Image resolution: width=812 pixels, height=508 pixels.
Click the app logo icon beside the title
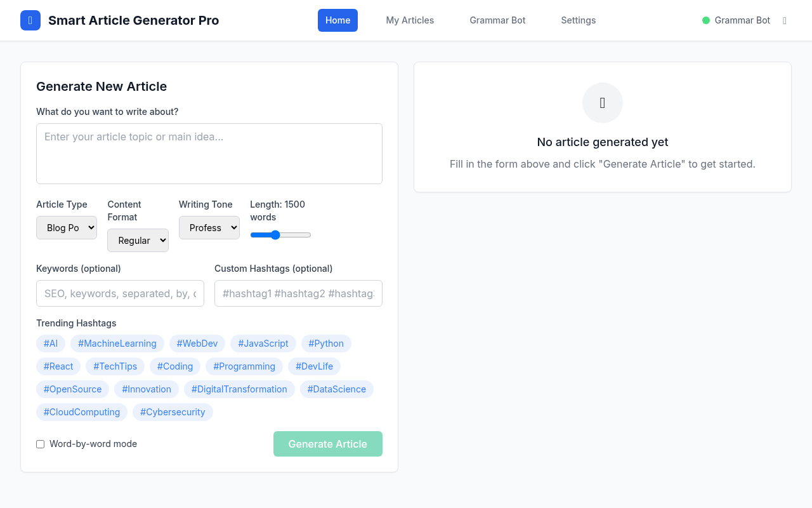(x=30, y=20)
